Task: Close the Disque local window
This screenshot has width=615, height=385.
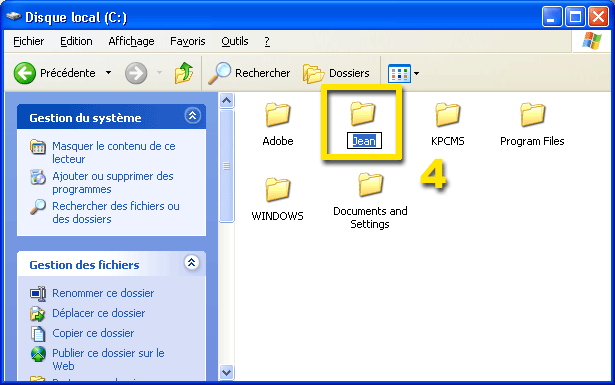Action: click(x=599, y=17)
